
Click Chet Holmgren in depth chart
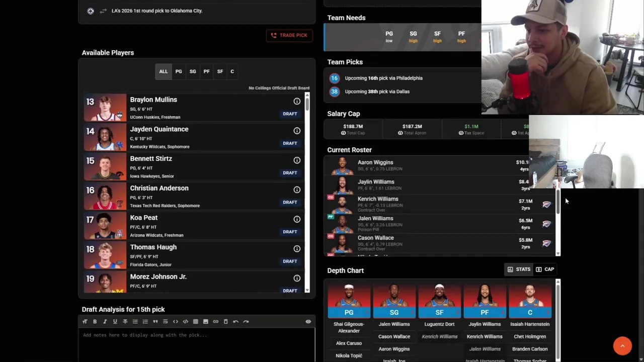pos(530,336)
